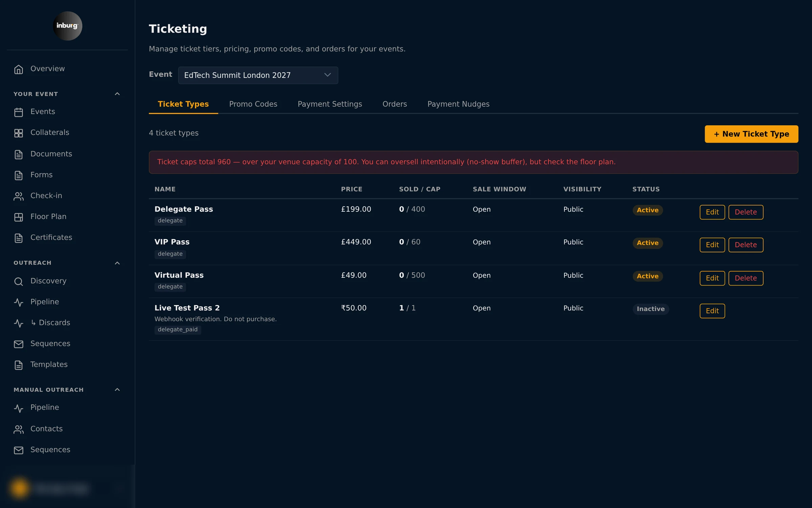The width and height of the screenshot is (812, 508).
Task: Click the Collaterals grid icon
Action: point(19,133)
